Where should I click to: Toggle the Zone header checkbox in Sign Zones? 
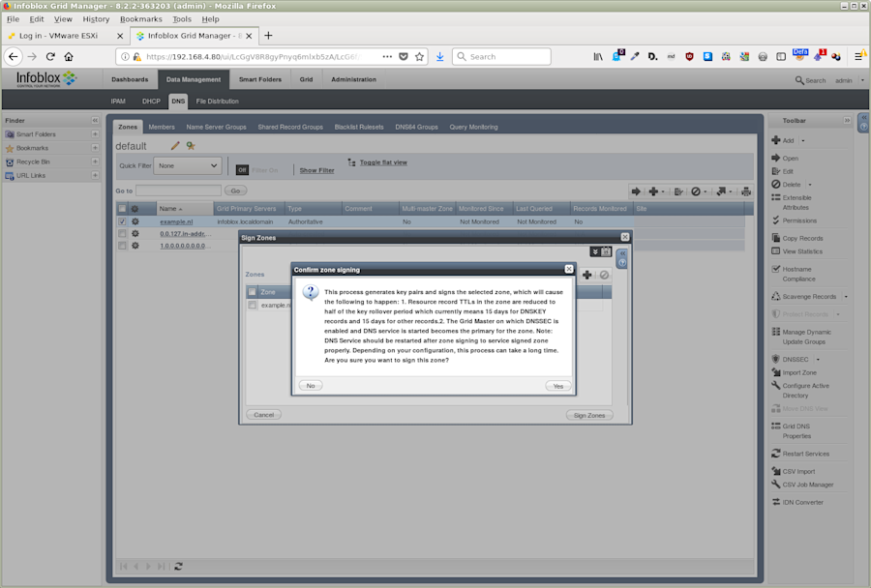[253, 291]
